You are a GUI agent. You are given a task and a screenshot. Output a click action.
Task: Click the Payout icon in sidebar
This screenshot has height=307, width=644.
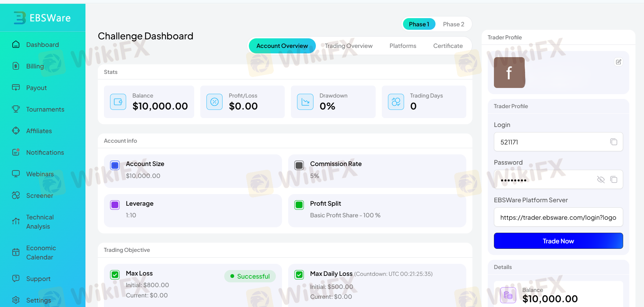point(16,88)
